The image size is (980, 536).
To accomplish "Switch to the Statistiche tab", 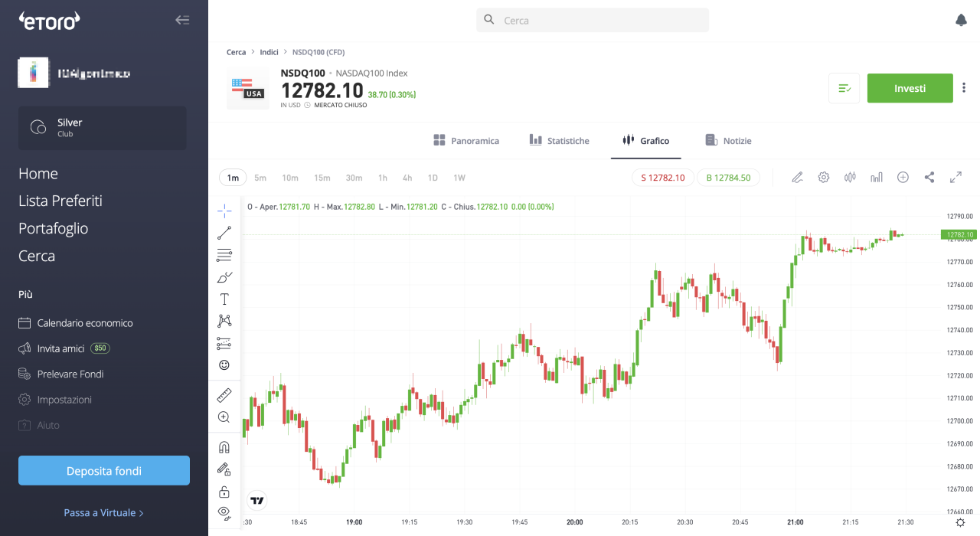I will (560, 141).
